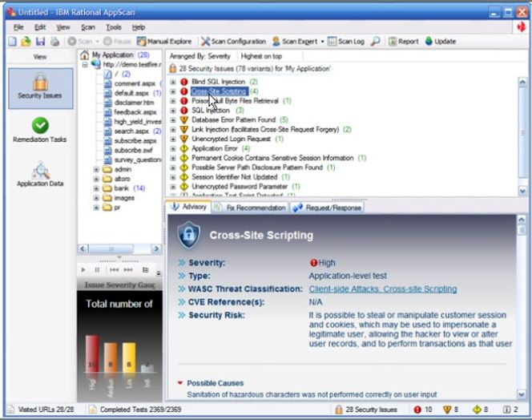The width and height of the screenshot is (532, 420).
Task: Switch to the Fix Recommendation tab
Action: 251,208
